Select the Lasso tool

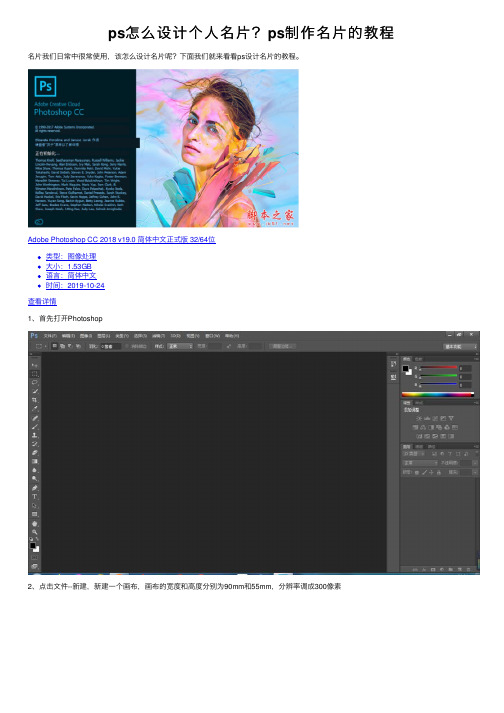pyautogui.click(x=35, y=382)
